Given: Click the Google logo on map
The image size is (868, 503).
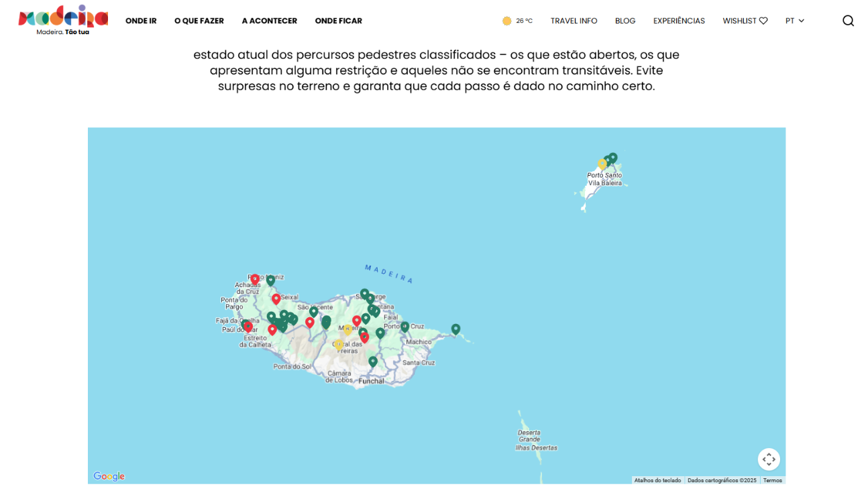Looking at the screenshot, I should point(109,476).
